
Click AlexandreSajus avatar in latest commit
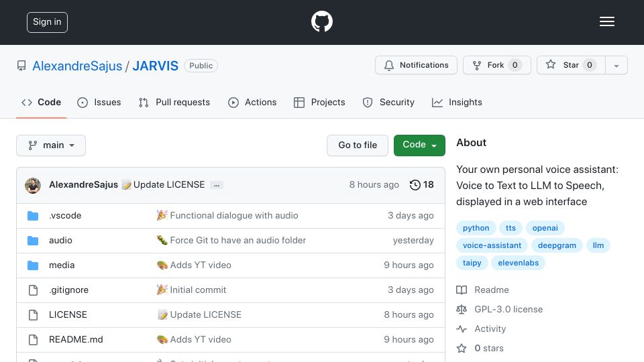33,186
